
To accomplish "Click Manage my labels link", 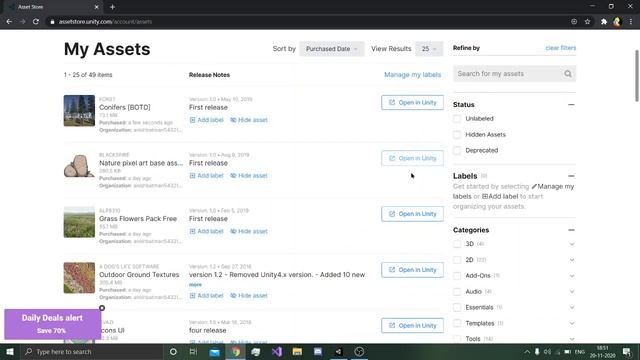I will click(412, 75).
